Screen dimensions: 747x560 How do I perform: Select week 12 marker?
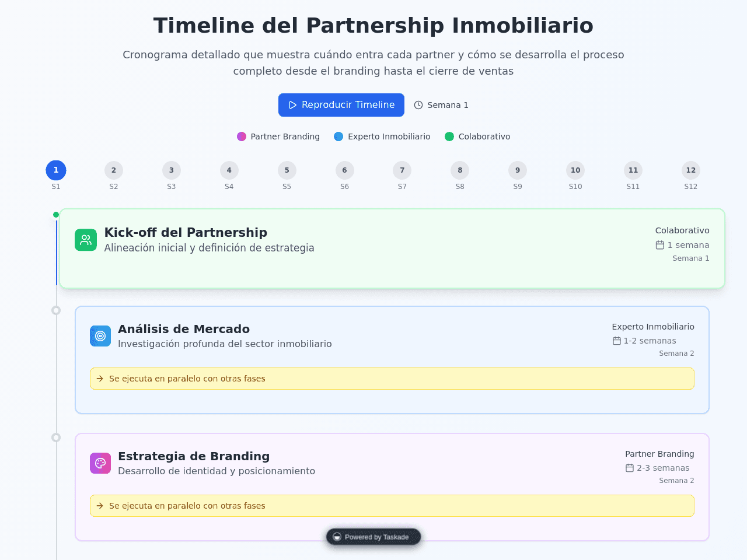point(691,170)
